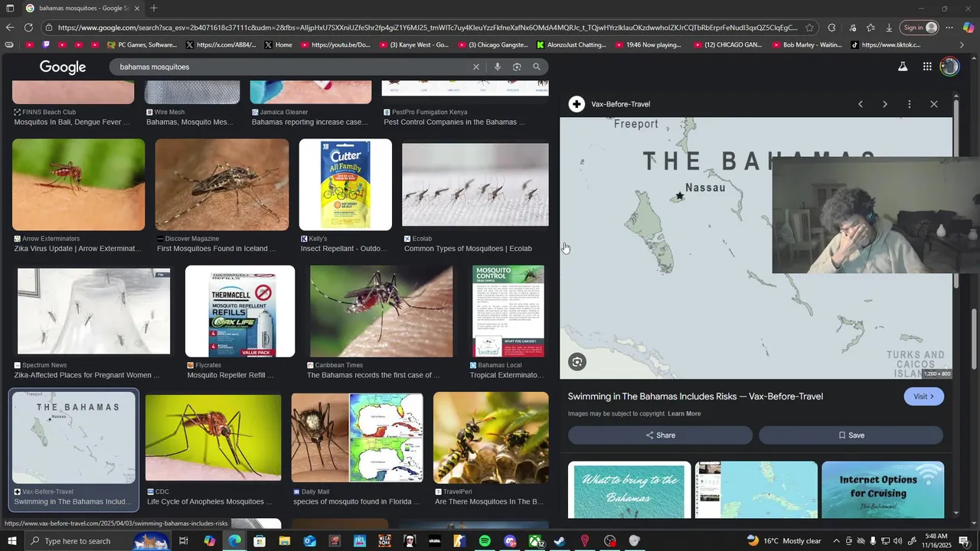980x551 pixels.
Task: Open Thermacell repellent refills image
Action: click(x=240, y=311)
